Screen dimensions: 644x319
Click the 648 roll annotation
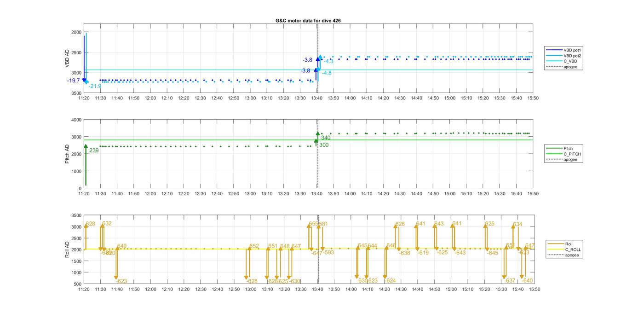[x=285, y=246]
